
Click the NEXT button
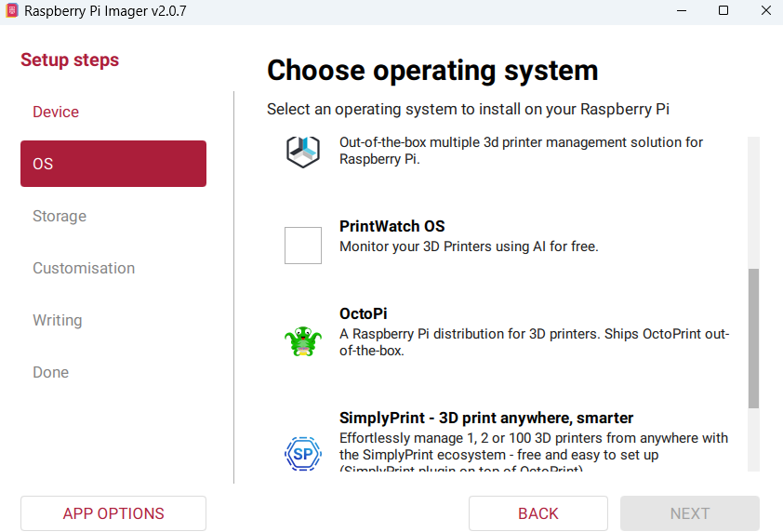(x=690, y=513)
